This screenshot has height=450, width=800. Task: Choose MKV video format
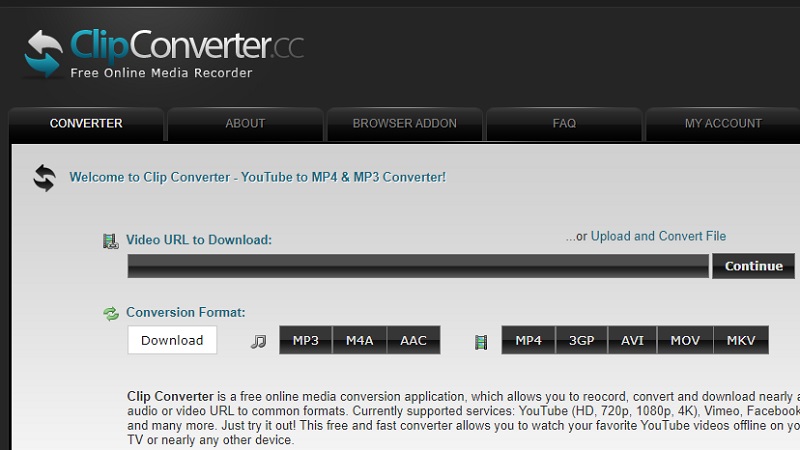click(741, 340)
